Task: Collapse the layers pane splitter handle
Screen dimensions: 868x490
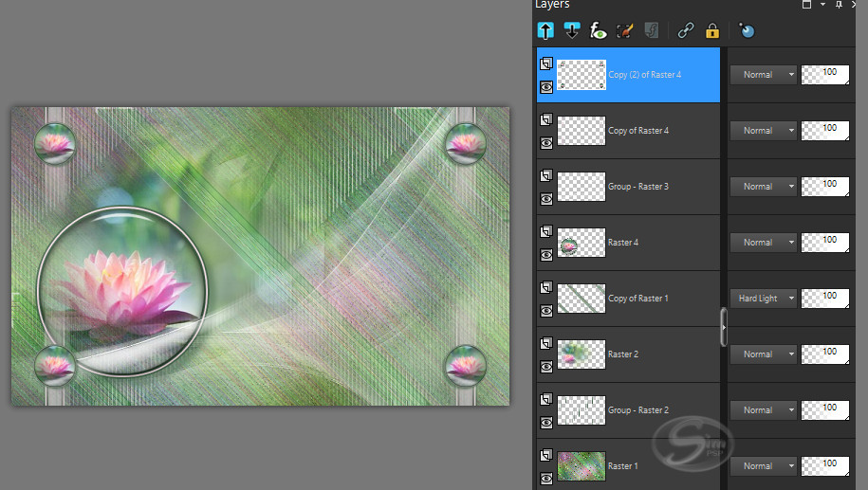Action: tap(723, 327)
